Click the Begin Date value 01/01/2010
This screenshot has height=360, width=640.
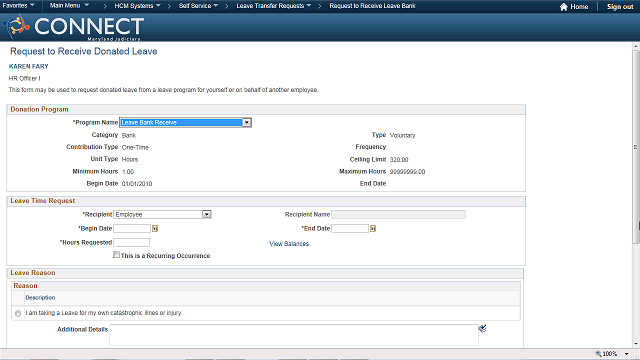point(137,184)
